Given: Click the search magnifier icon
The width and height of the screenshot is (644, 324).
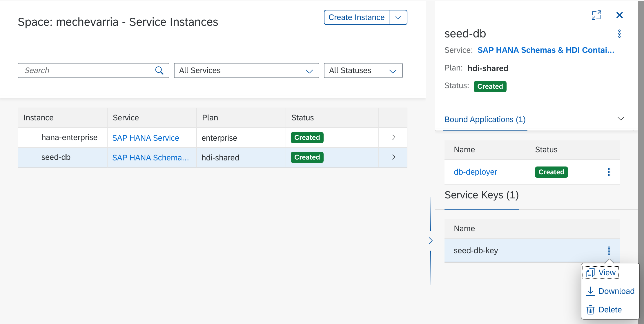Looking at the screenshot, I should 159,70.
